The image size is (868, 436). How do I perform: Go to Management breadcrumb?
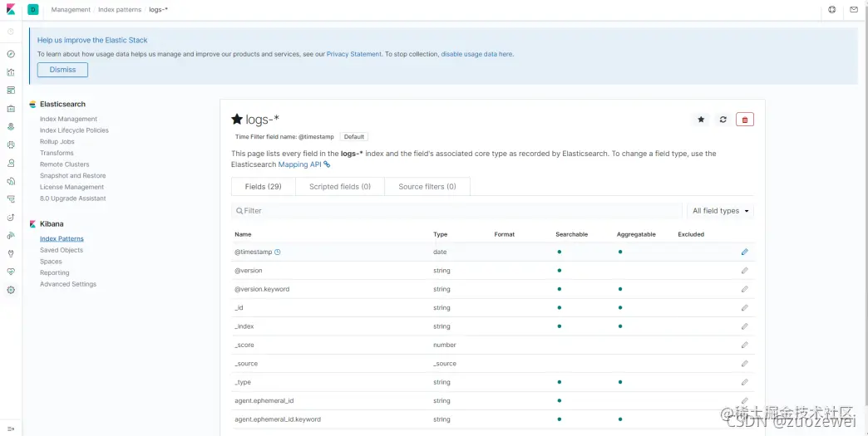pyautogui.click(x=71, y=9)
